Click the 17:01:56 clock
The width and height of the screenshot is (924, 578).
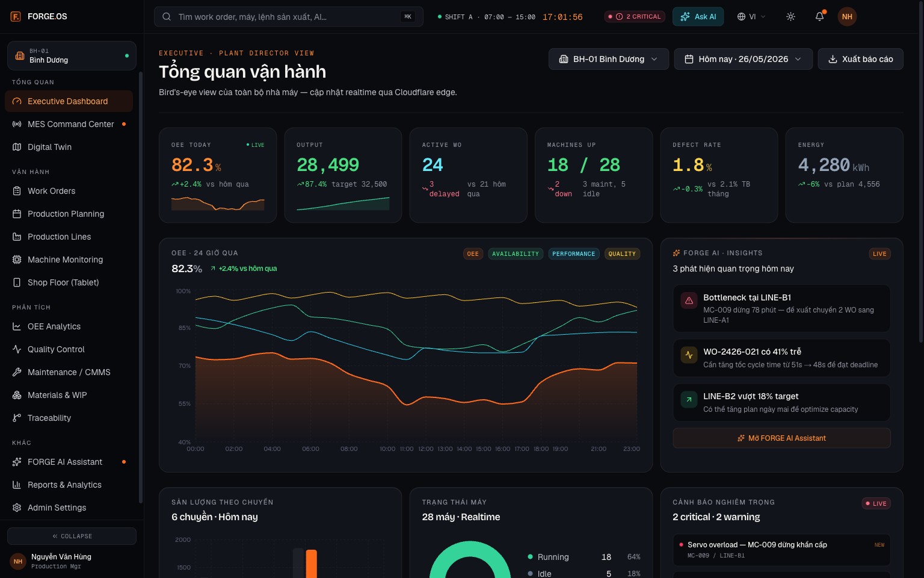562,17
